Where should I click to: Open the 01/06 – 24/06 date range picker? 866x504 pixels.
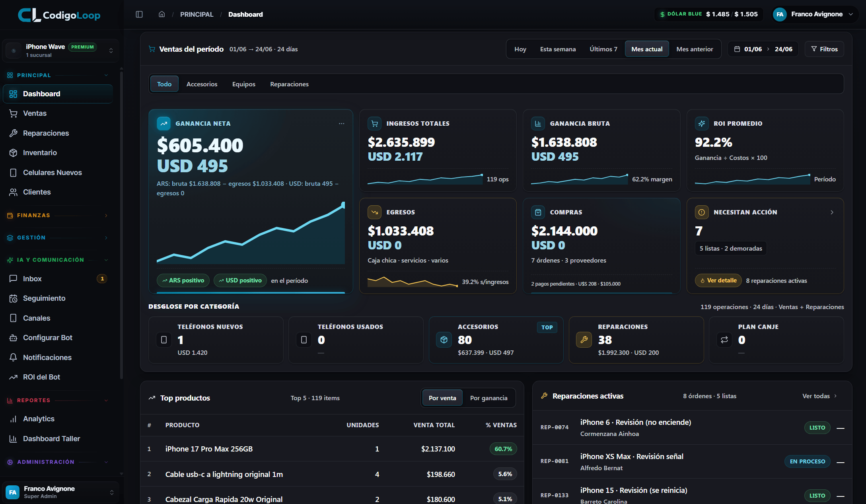point(763,49)
